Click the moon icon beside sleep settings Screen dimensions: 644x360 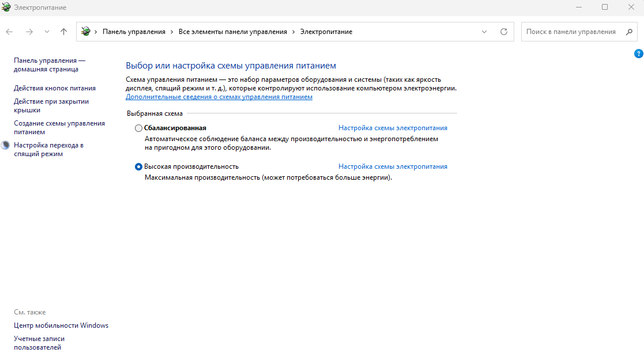click(x=5, y=145)
